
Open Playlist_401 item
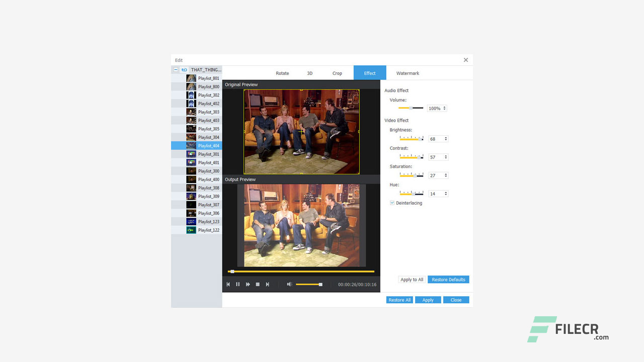pyautogui.click(x=197, y=162)
